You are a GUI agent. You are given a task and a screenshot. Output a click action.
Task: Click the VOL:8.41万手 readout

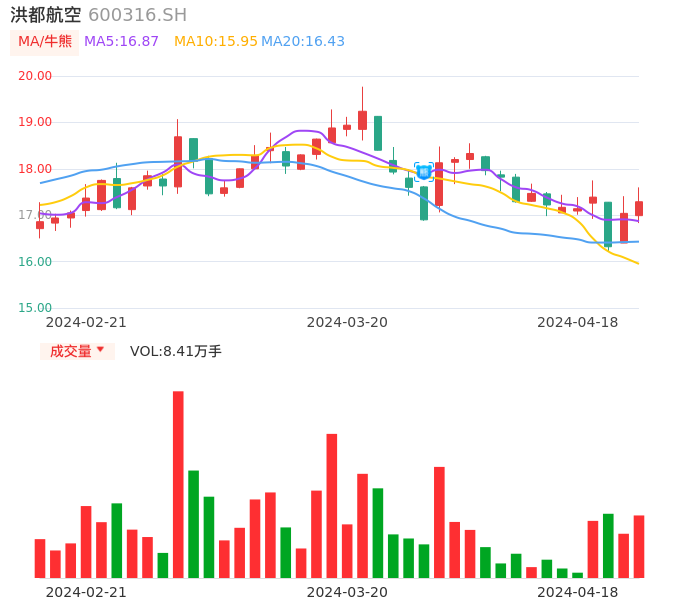click(176, 351)
